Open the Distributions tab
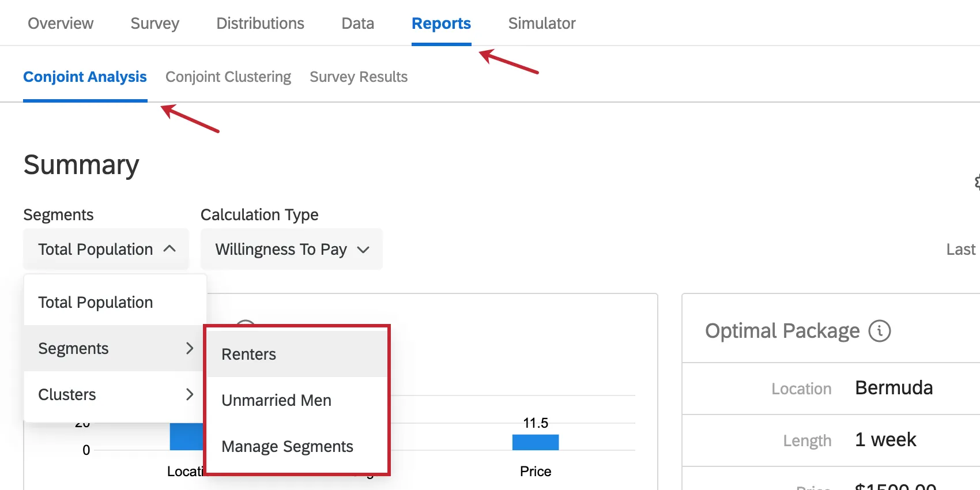Viewport: 980px width, 490px height. (x=260, y=24)
